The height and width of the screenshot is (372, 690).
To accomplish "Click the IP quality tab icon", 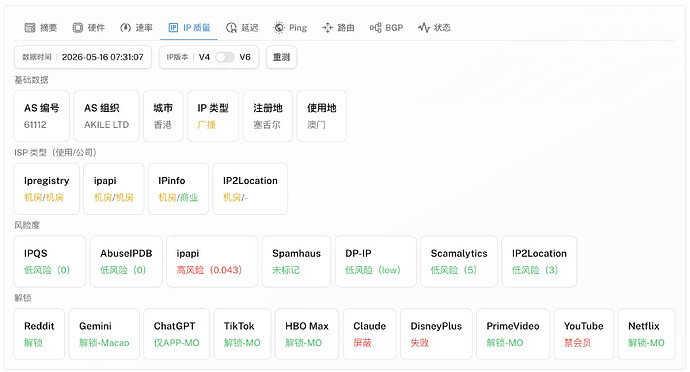I will coord(173,28).
